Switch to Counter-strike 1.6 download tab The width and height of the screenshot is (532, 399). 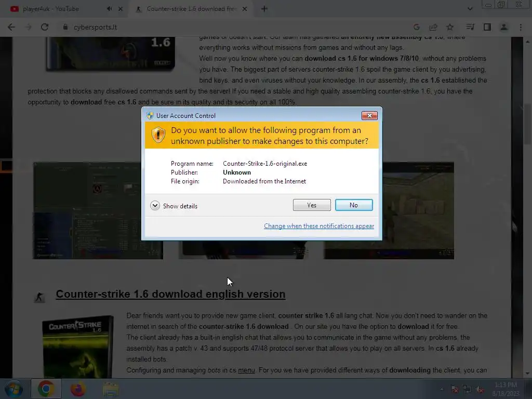pos(192,9)
